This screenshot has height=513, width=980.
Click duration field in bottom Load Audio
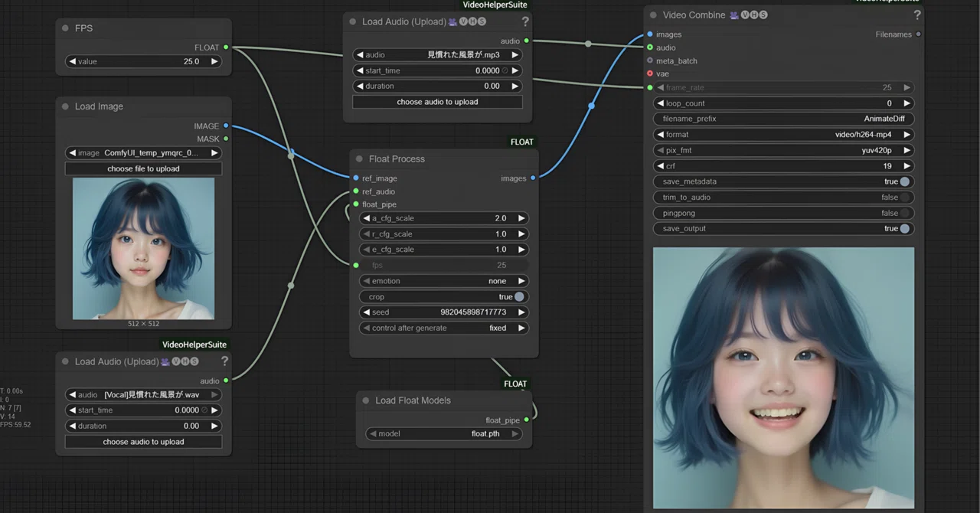coord(143,426)
